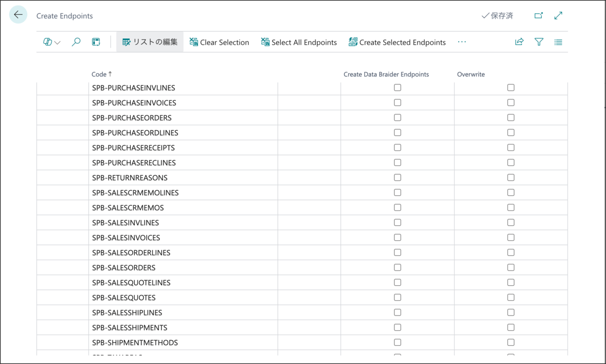
Task: Check Overwrite for SPB-SALESQUOTELINES
Action: coord(511,282)
